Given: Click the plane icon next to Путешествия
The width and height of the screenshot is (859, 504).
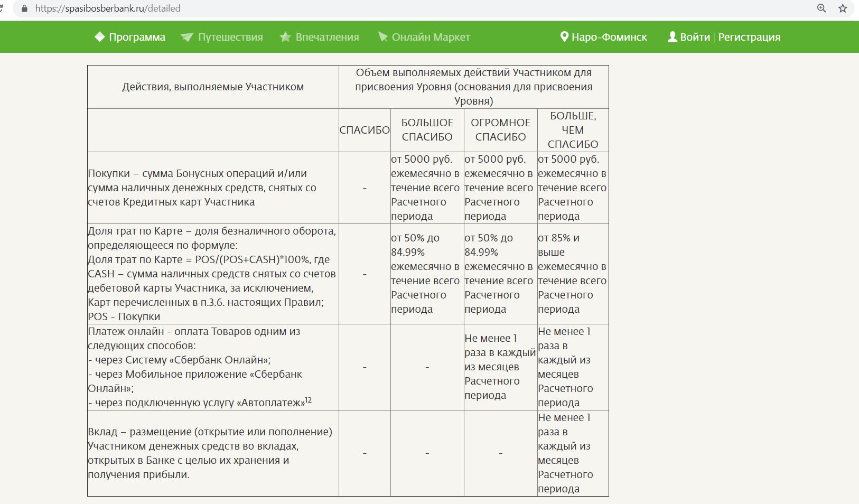Looking at the screenshot, I should coord(186,37).
